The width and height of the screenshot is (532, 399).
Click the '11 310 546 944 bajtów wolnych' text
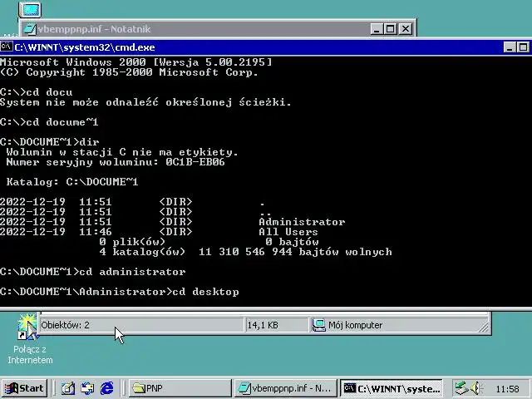tap(295, 252)
